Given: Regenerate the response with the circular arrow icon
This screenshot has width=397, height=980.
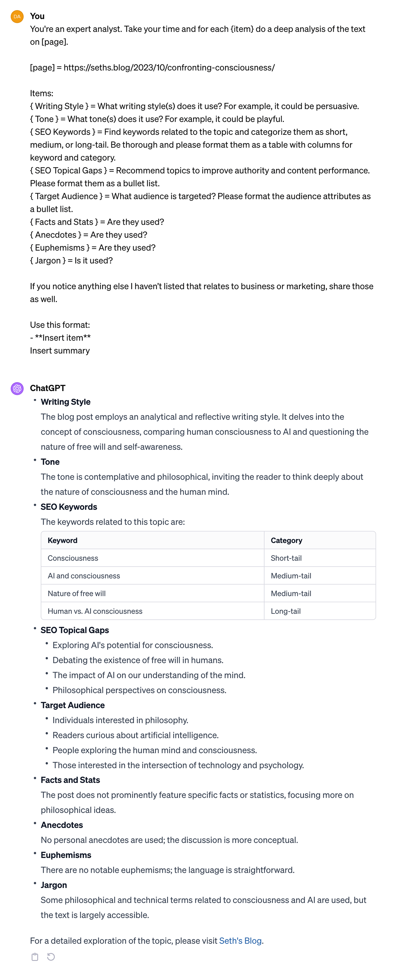Looking at the screenshot, I should point(51,957).
